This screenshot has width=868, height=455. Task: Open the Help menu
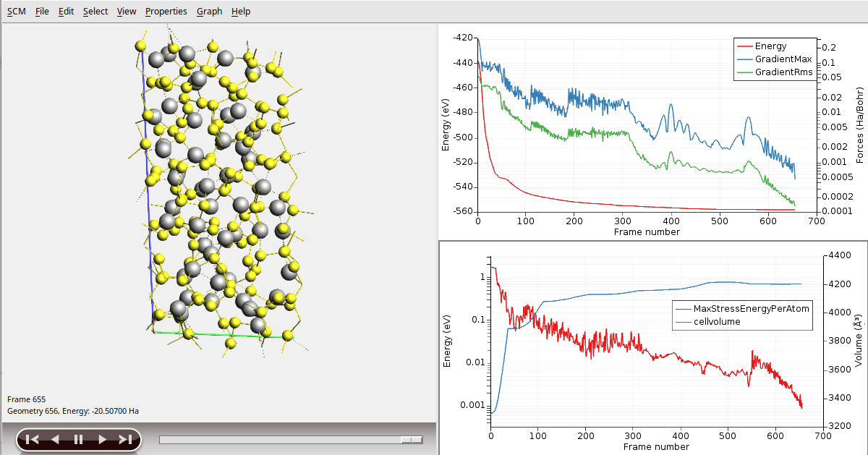[x=241, y=12]
